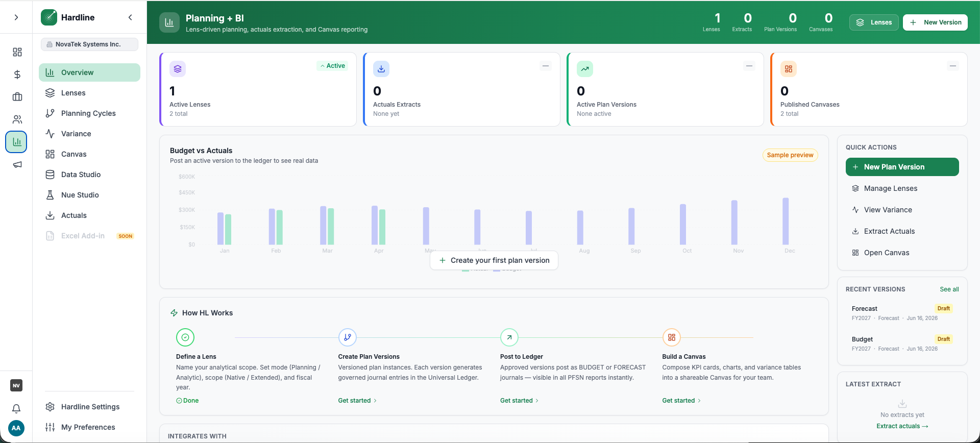Click the Define a Lens check icon
Viewport: 980px width, 443px height.
coord(185,337)
